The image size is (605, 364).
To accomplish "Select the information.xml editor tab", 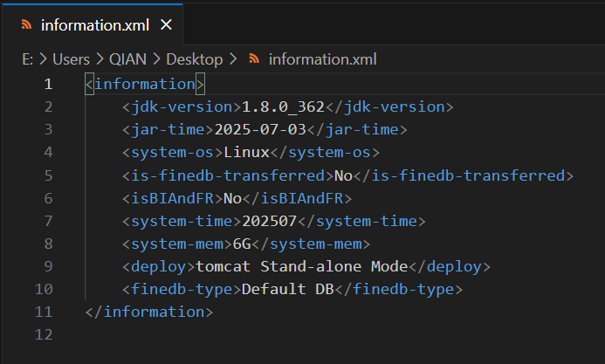I will point(95,24).
